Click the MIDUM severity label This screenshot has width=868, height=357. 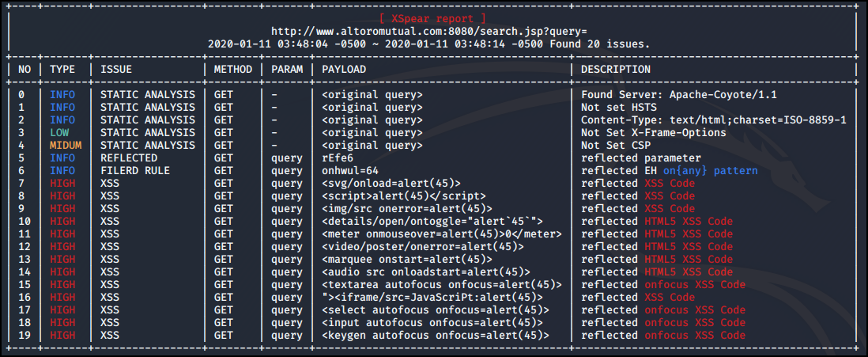click(x=66, y=146)
